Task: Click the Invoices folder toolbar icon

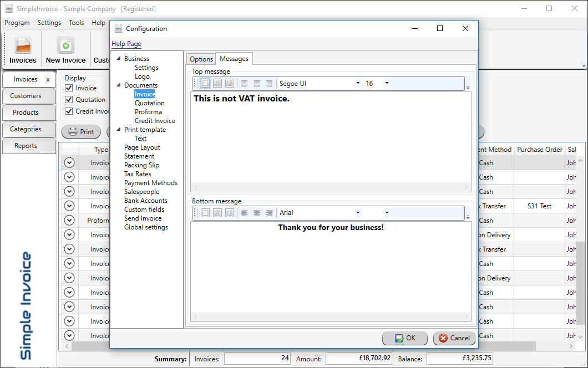Action: (x=23, y=45)
